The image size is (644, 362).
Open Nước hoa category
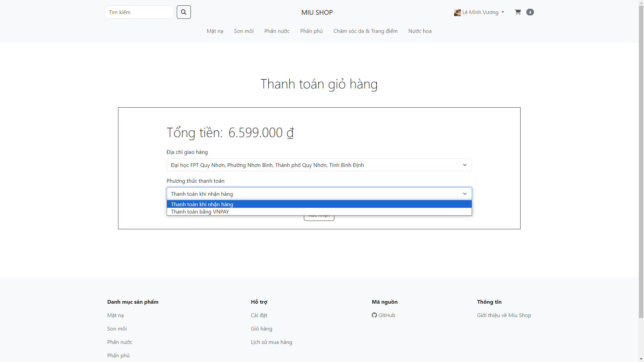point(420,31)
